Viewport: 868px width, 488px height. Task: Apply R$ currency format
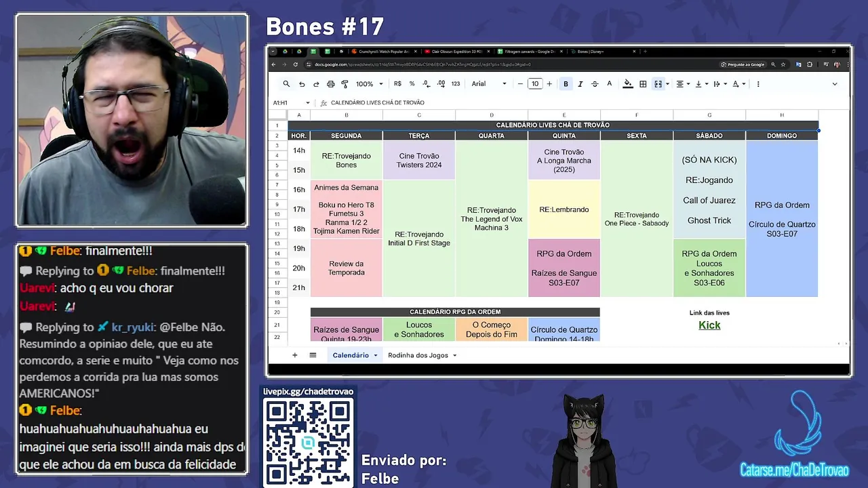tap(397, 84)
